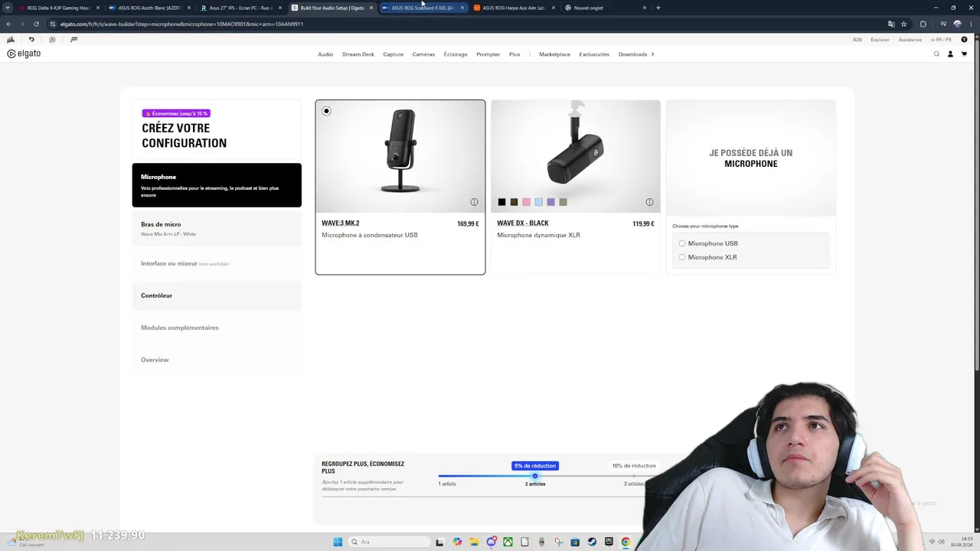Go to the Overview step
Viewport: 980px width, 551px height.
coord(217,360)
